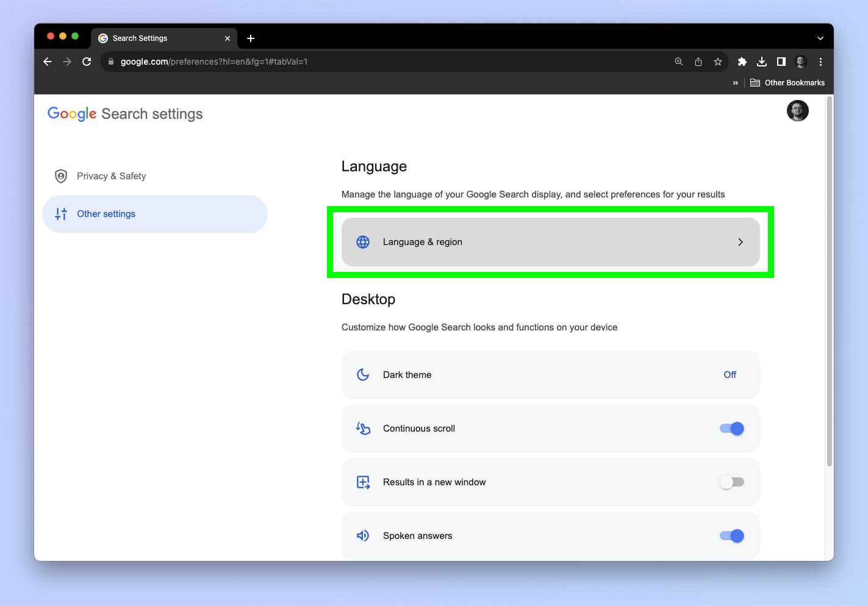Open the Downloads icon in toolbar
868x606 pixels.
762,62
